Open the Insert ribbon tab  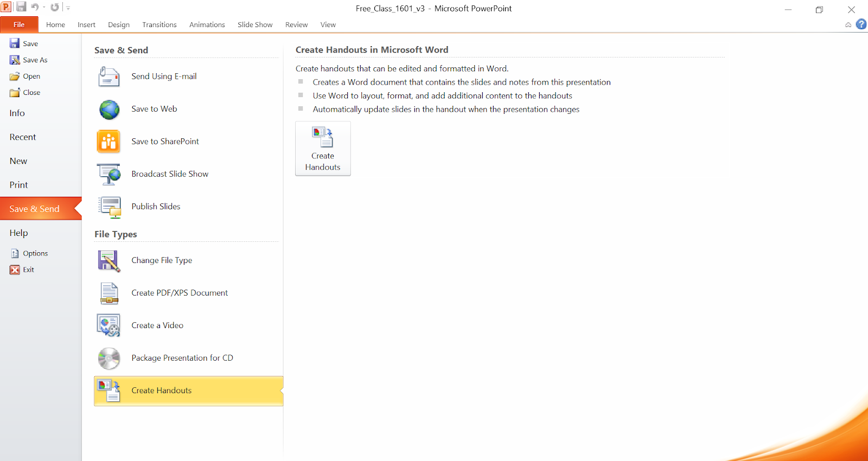tap(86, 24)
